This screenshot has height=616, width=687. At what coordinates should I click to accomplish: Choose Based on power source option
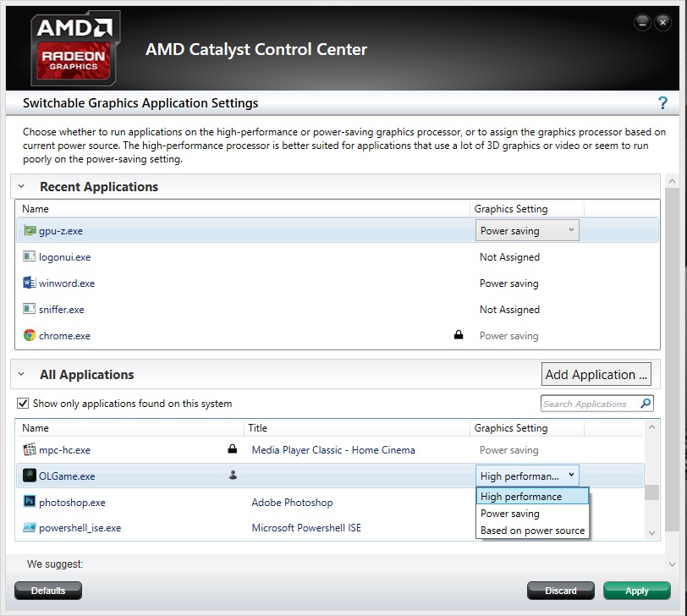coord(532,531)
